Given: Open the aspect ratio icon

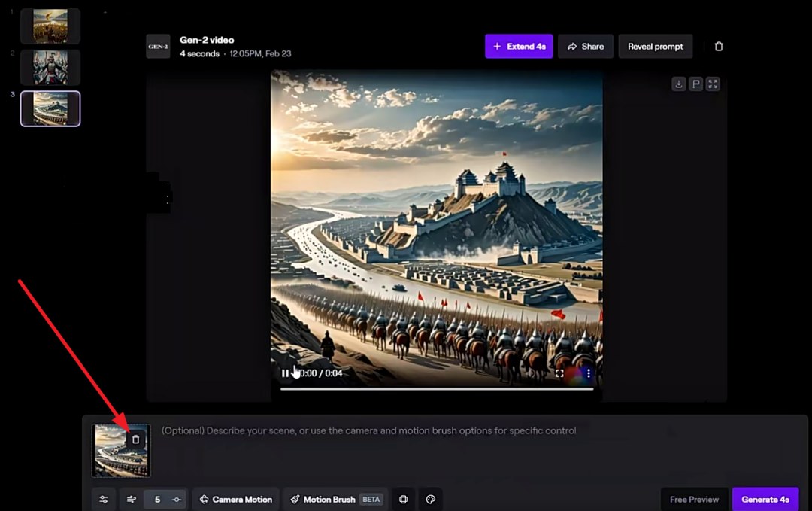Looking at the screenshot, I should pyautogui.click(x=404, y=500).
